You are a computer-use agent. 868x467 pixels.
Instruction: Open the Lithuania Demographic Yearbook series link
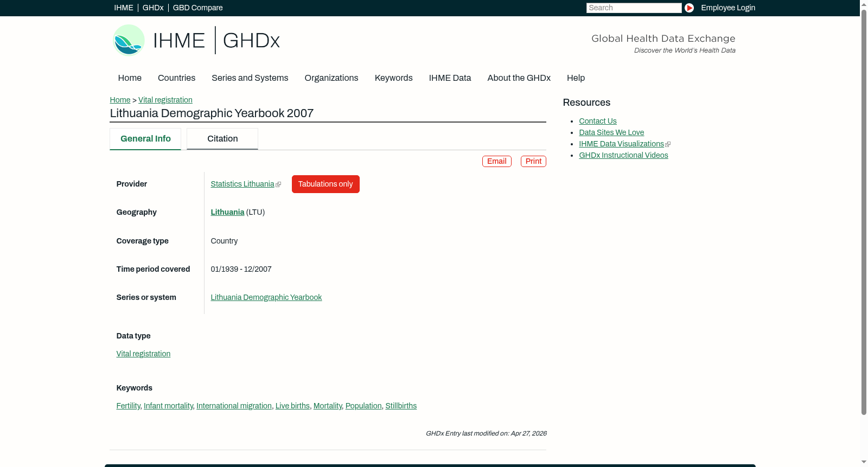point(266,297)
